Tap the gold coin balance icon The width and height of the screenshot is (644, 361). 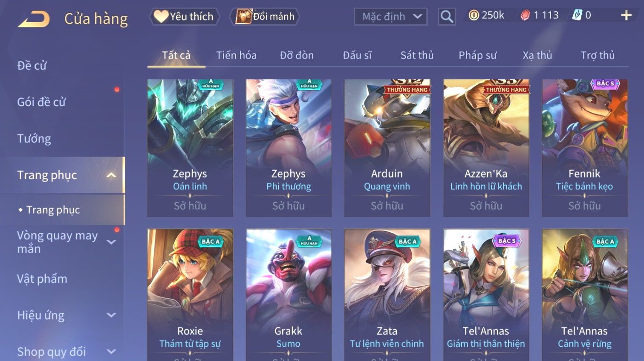(x=474, y=15)
